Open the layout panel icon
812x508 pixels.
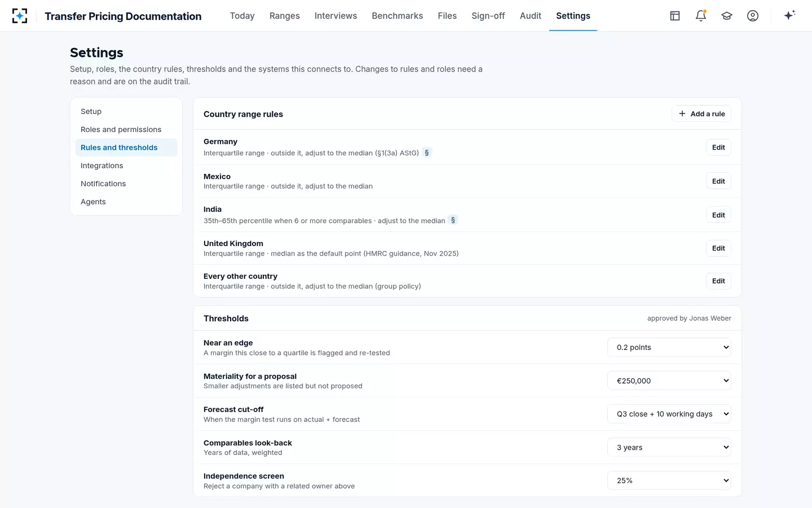click(675, 16)
